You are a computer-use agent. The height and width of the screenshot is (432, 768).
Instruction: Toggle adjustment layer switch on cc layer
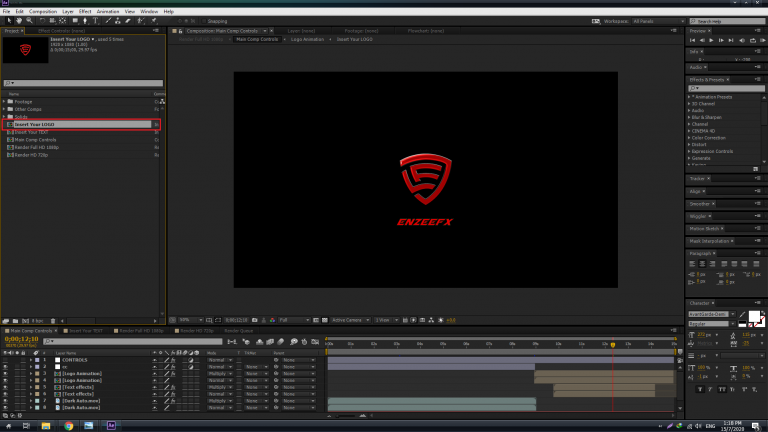(x=191, y=366)
